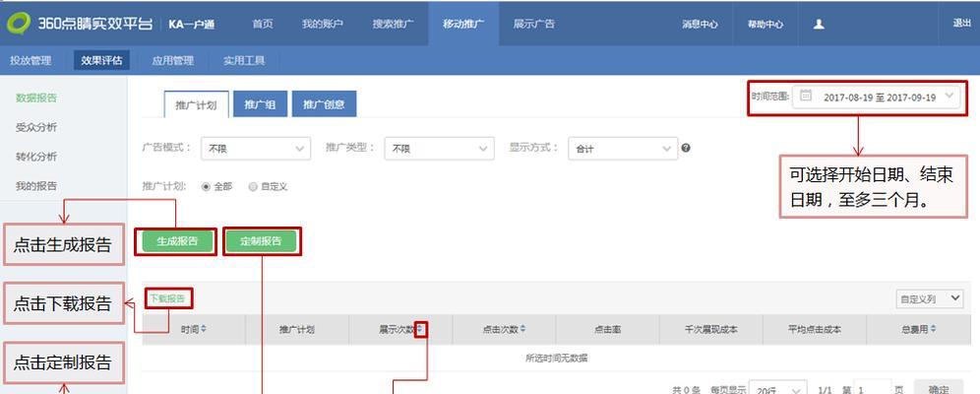
Task: Click the 所选时间无数据 message
Action: 556,359
